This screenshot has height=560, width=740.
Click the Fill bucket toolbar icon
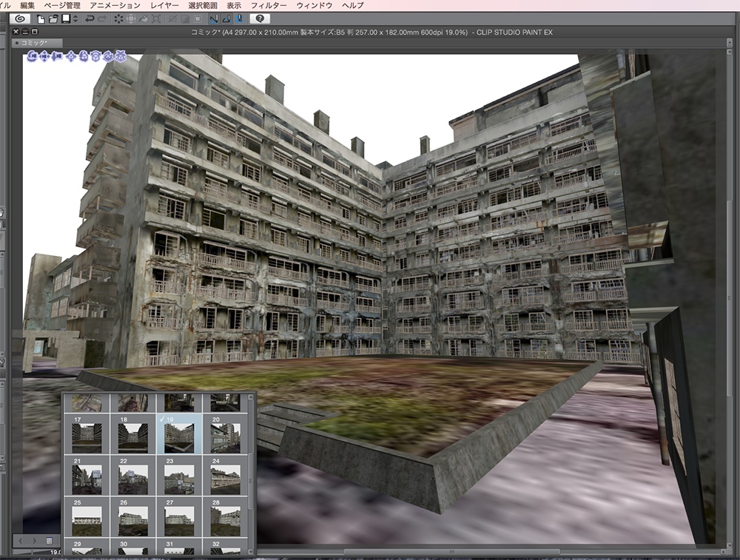point(143,19)
